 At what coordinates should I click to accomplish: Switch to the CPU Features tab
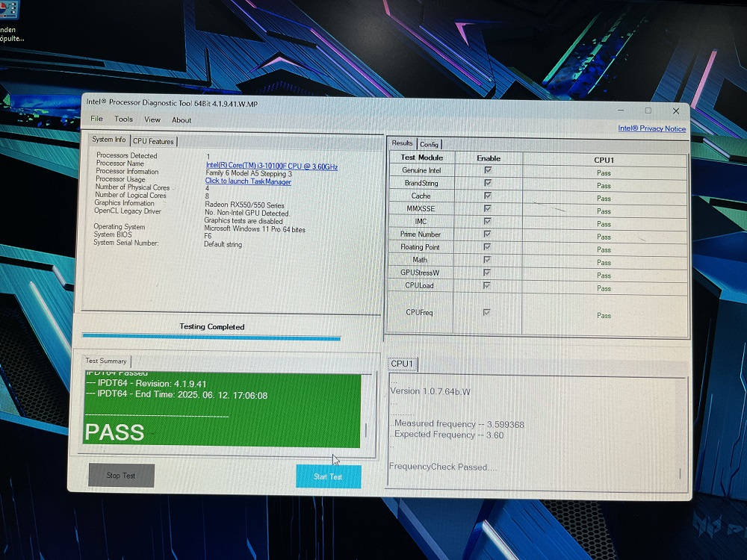click(x=153, y=141)
